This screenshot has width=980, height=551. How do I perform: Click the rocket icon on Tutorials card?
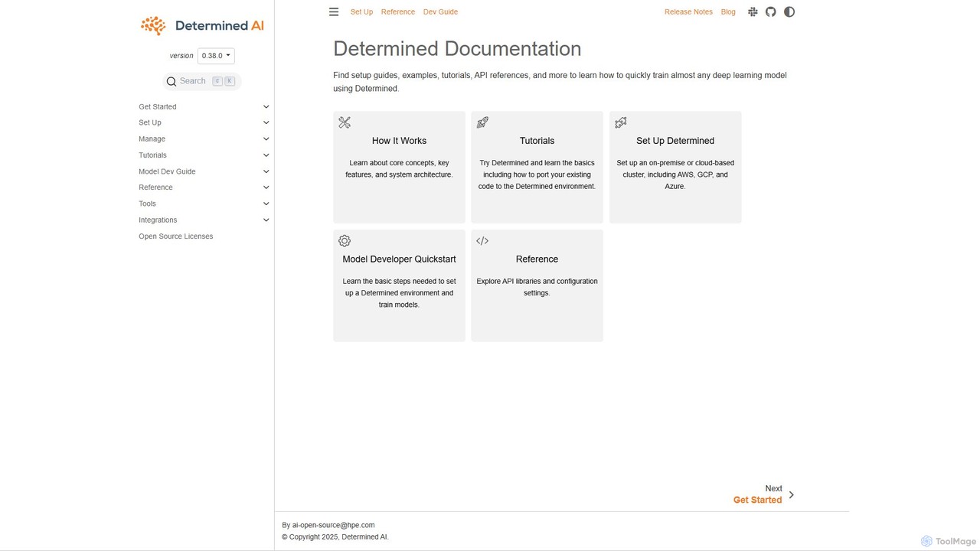click(x=482, y=122)
